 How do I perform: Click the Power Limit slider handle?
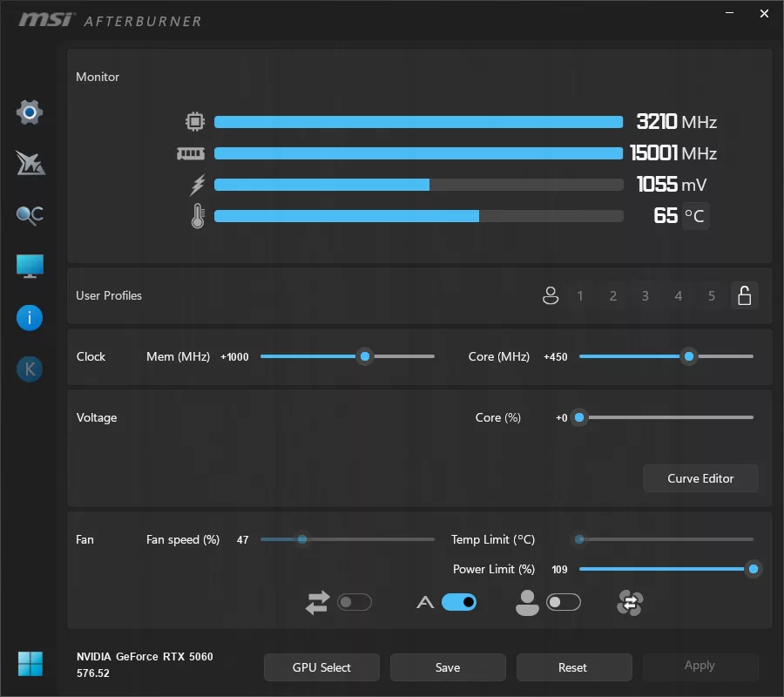coord(753,569)
